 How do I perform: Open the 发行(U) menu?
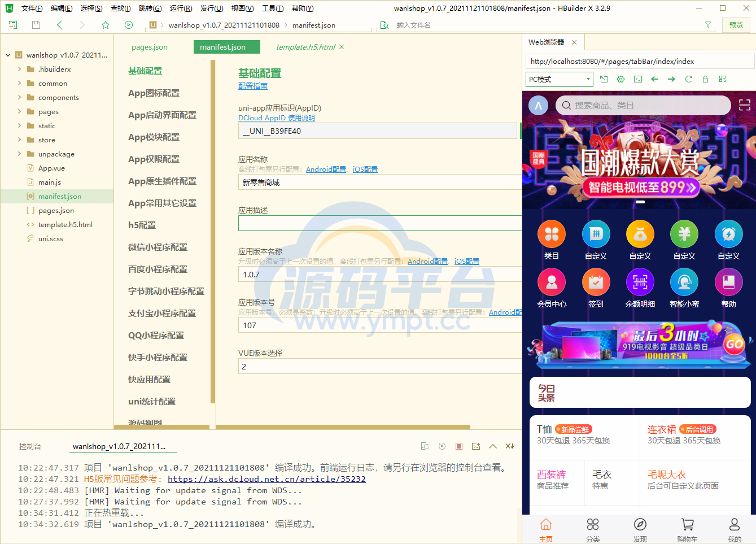point(212,8)
